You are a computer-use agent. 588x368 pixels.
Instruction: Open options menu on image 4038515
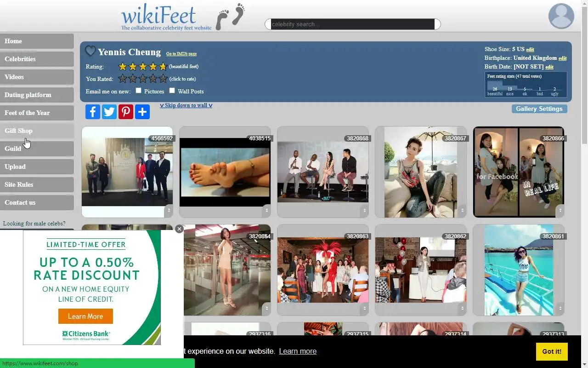(x=266, y=210)
